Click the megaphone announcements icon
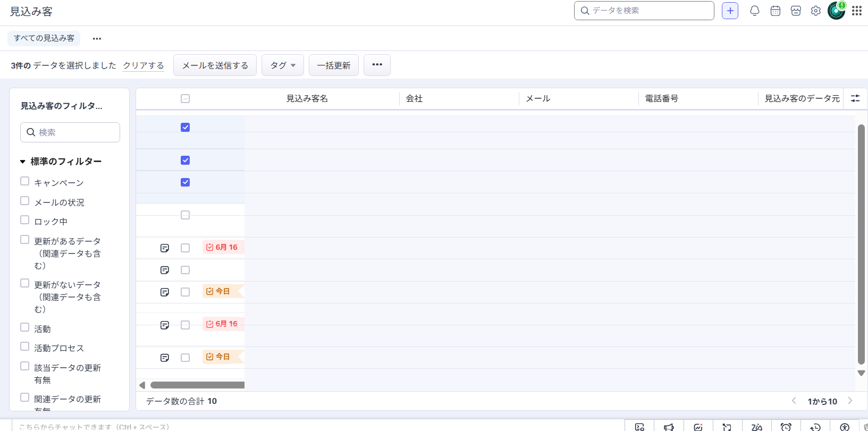Image resolution: width=868 pixels, height=431 pixels. [669, 427]
